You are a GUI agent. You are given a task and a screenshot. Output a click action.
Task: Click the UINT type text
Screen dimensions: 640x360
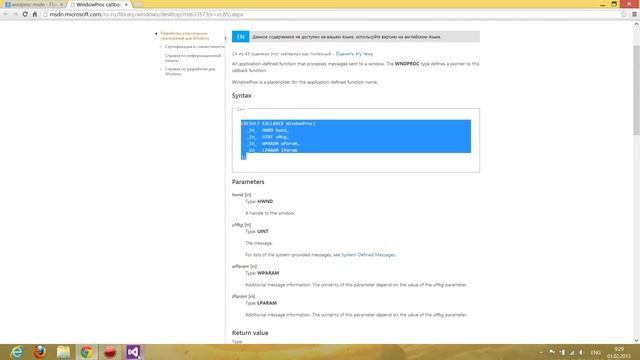pyautogui.click(x=263, y=231)
